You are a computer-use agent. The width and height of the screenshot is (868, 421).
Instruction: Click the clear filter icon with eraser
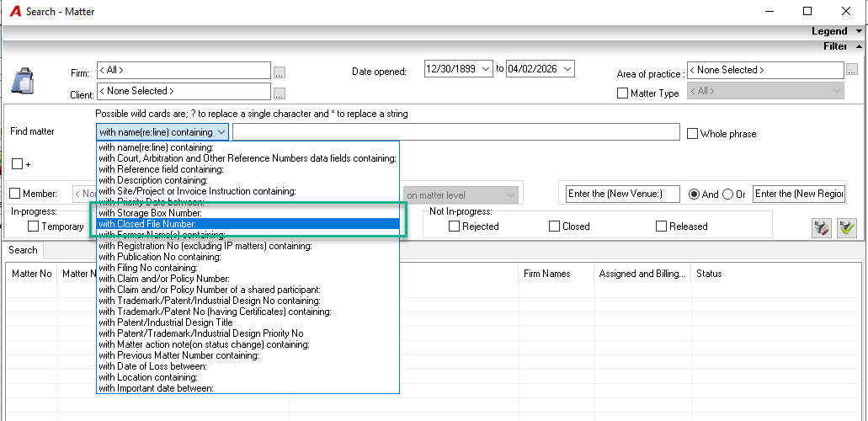(x=822, y=228)
